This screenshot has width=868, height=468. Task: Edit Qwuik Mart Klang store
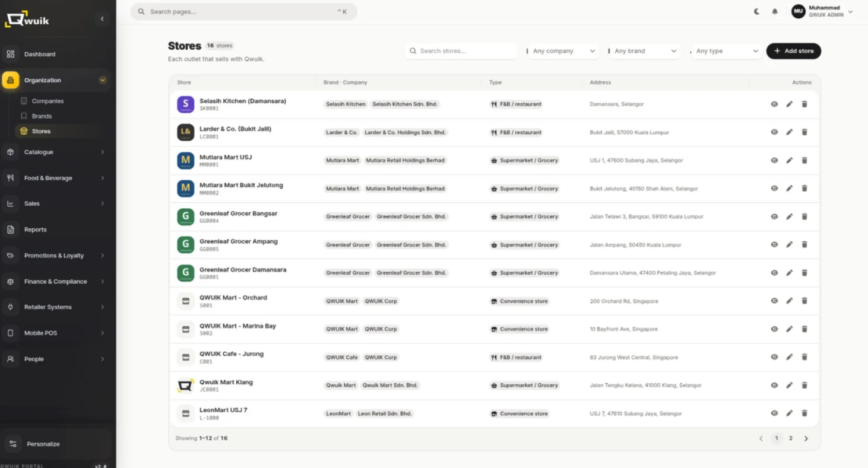tap(789, 386)
